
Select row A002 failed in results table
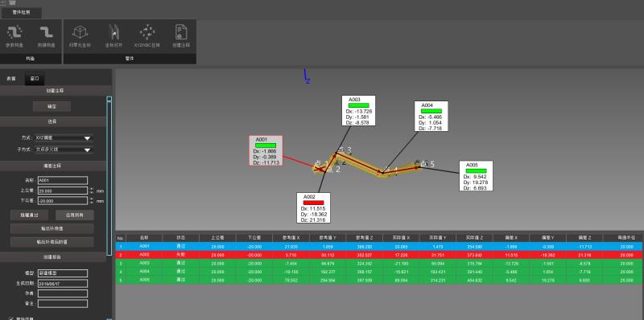click(x=379, y=255)
